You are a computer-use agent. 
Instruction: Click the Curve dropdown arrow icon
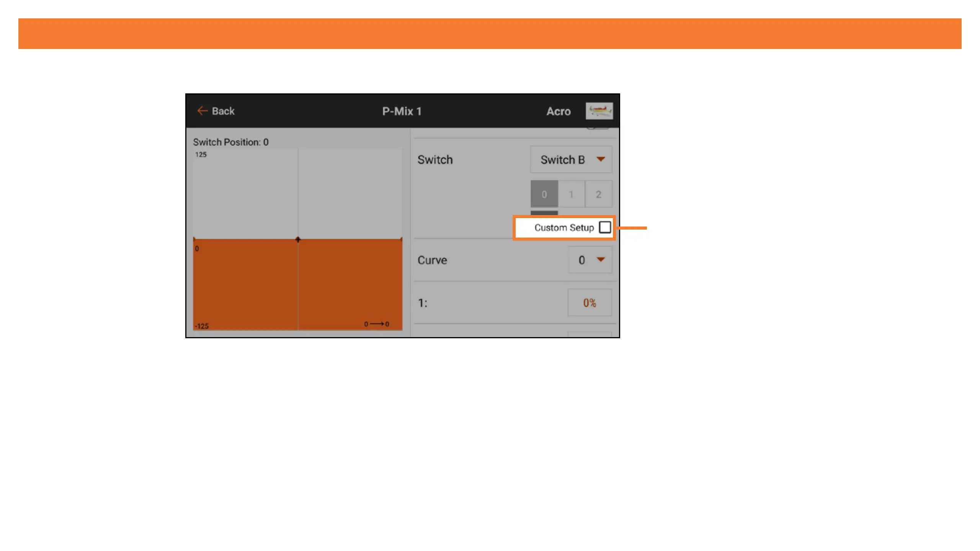point(601,259)
